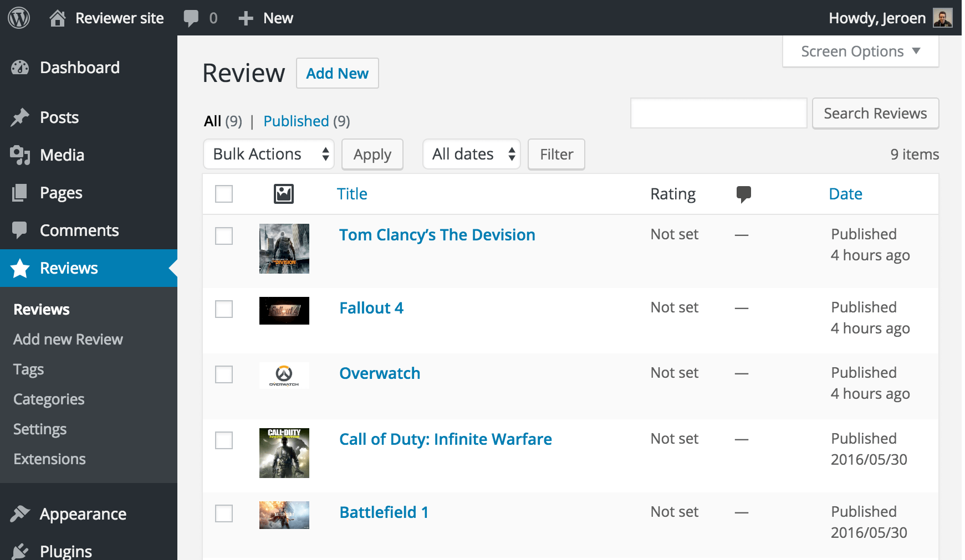Open Add new Review submenu item
This screenshot has height=560, width=965.
pos(68,340)
